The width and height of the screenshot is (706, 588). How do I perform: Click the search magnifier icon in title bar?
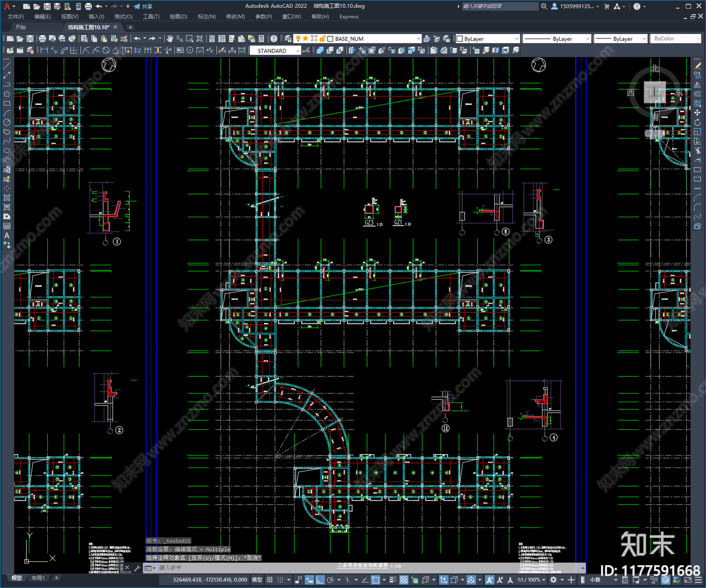pyautogui.click(x=544, y=6)
